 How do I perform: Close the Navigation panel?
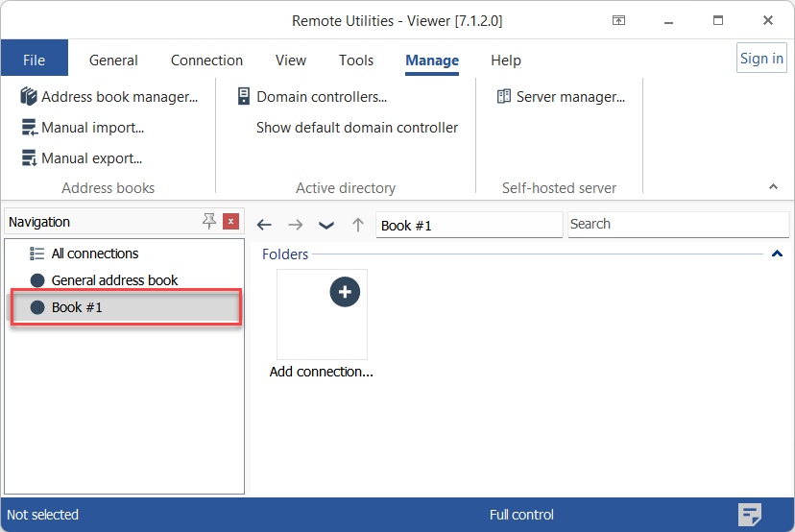230,222
